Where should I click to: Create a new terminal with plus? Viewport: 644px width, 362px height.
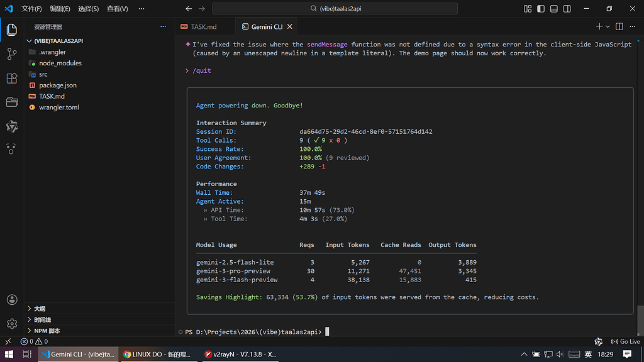(x=599, y=26)
